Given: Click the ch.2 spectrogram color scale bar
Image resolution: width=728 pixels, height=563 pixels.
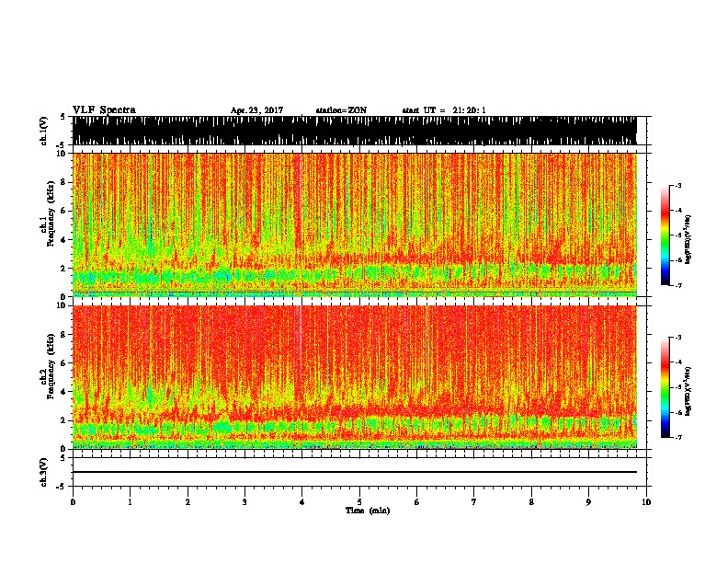Looking at the screenshot, I should [x=665, y=387].
